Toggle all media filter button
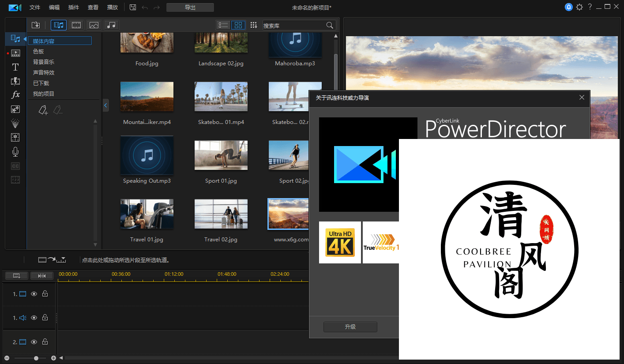The width and height of the screenshot is (624, 364). [x=58, y=25]
